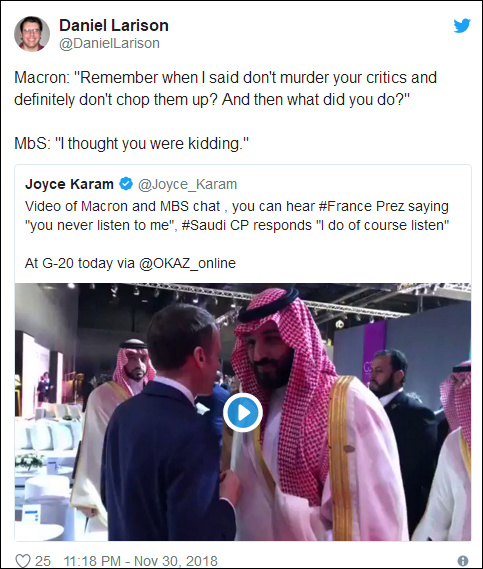Like the tweet with heart icon
Image resolution: width=483 pixels, height=569 pixels.
tap(22, 561)
